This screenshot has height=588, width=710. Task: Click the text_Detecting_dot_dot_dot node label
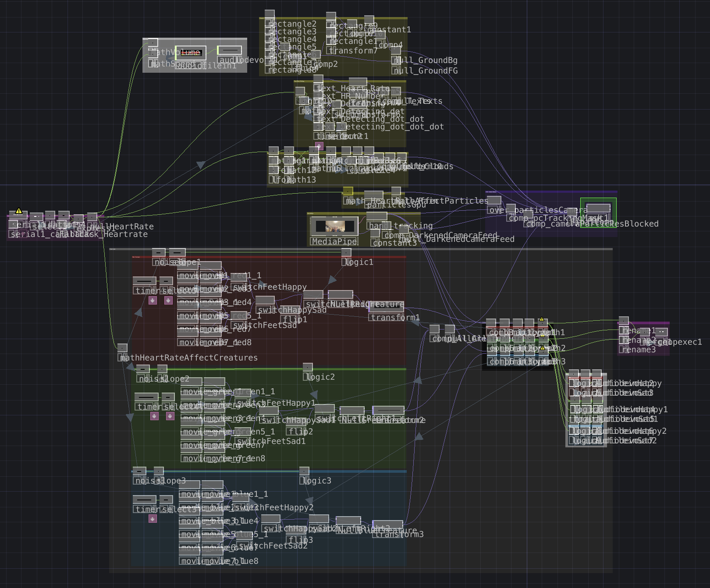(380, 127)
